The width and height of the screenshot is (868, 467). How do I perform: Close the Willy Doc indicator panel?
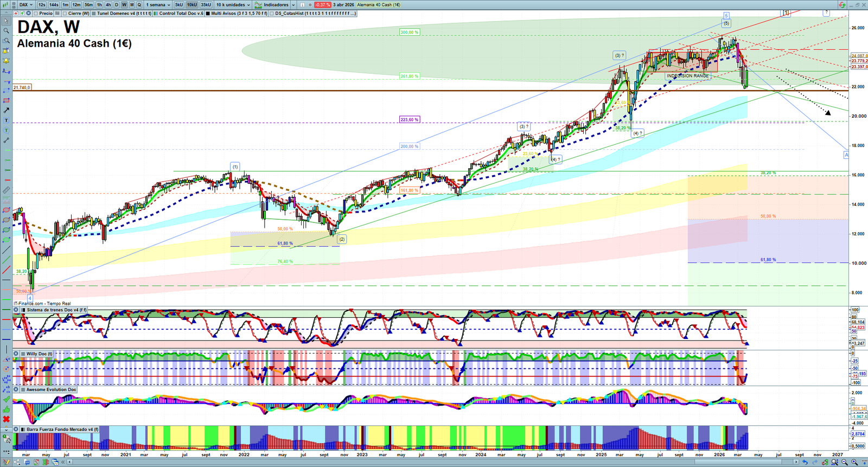[16, 354]
